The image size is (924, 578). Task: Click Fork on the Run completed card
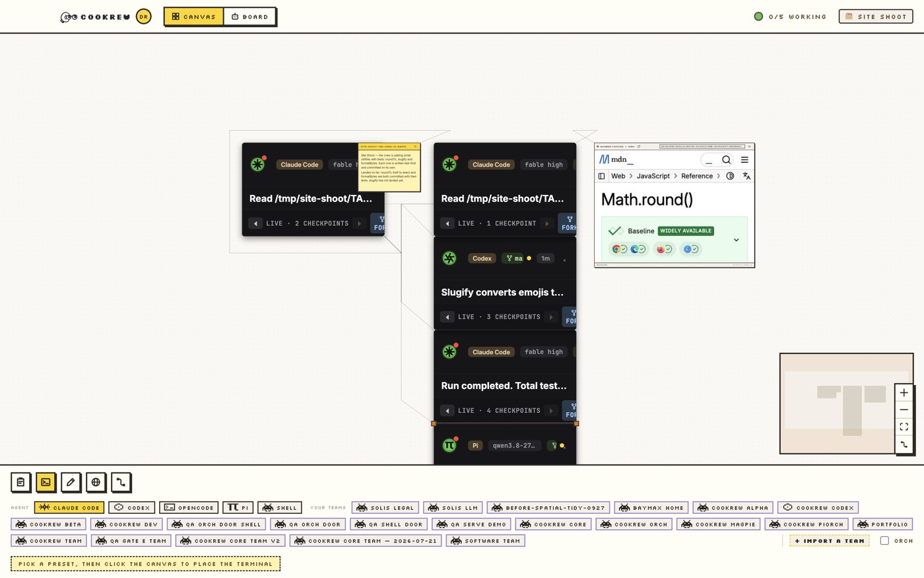[x=570, y=410]
